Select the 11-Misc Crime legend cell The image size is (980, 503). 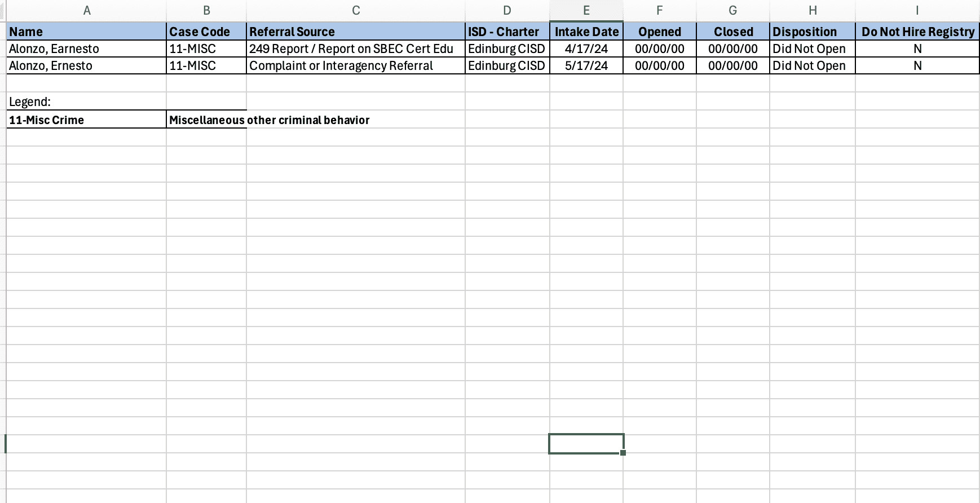[x=86, y=120]
